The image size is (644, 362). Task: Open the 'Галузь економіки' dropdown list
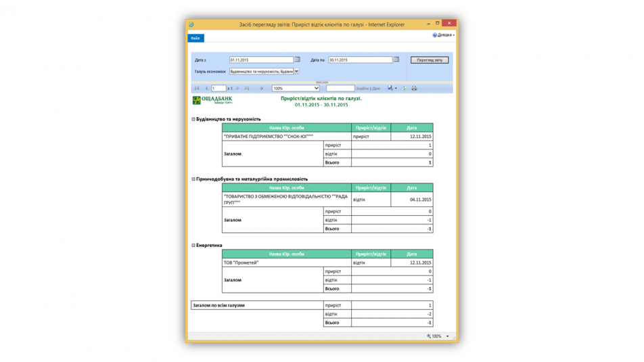click(x=296, y=71)
